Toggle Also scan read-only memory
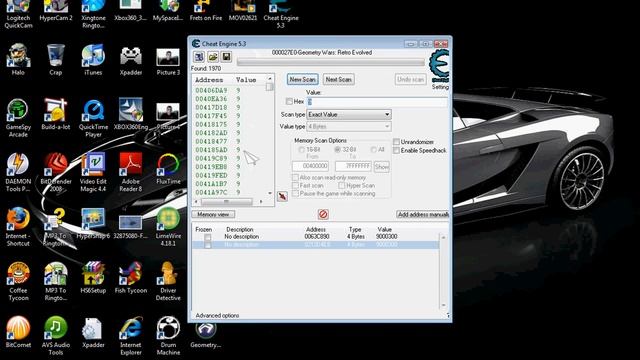Image resolution: width=640 pixels, height=360 pixels. 295,178
